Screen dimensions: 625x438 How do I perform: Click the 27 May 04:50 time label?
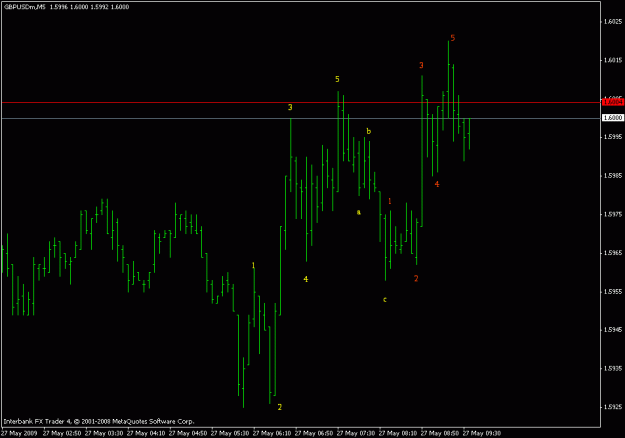click(x=188, y=433)
